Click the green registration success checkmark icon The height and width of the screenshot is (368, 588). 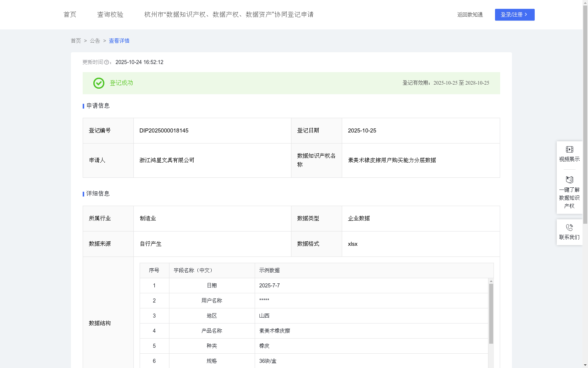tap(98, 83)
